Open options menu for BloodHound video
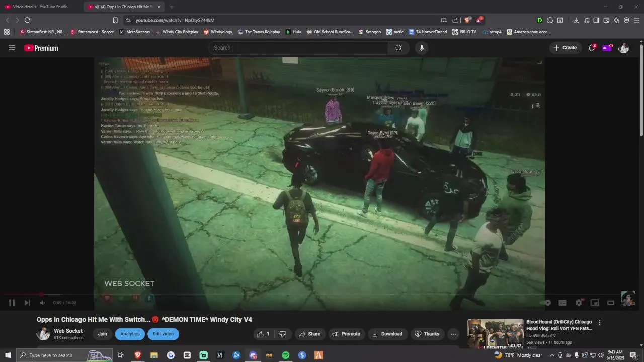The height and width of the screenshot is (362, 644). tap(599, 323)
